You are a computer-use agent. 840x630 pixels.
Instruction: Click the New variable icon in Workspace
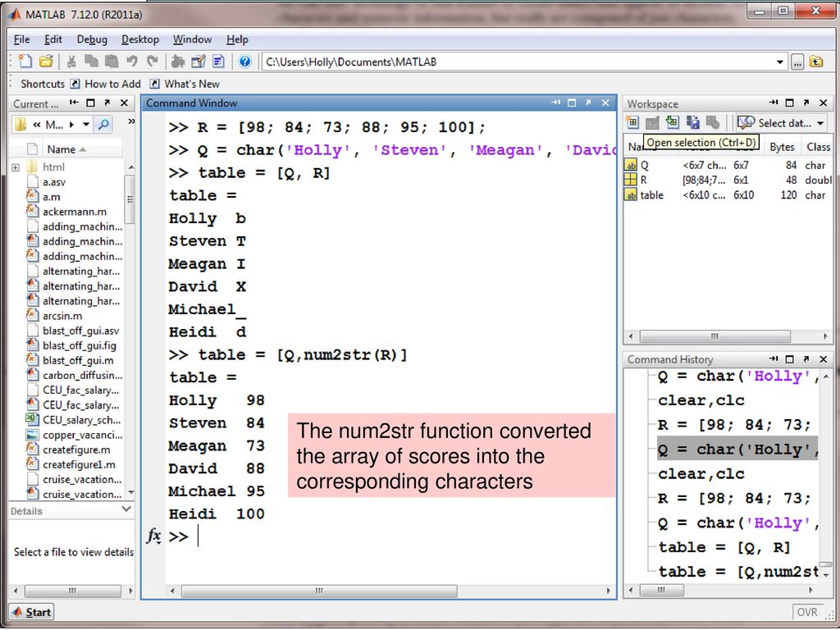(632, 123)
